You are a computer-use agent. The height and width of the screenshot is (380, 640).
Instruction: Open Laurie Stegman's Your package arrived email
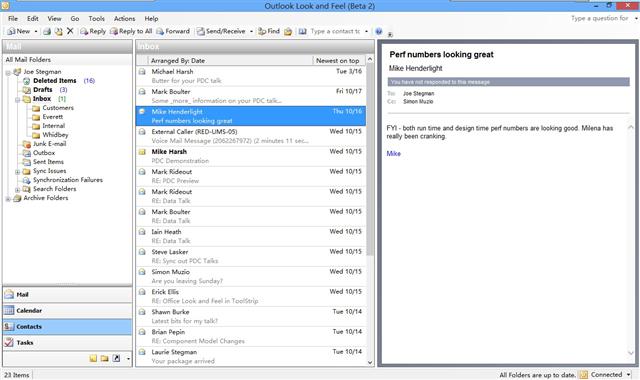251,356
